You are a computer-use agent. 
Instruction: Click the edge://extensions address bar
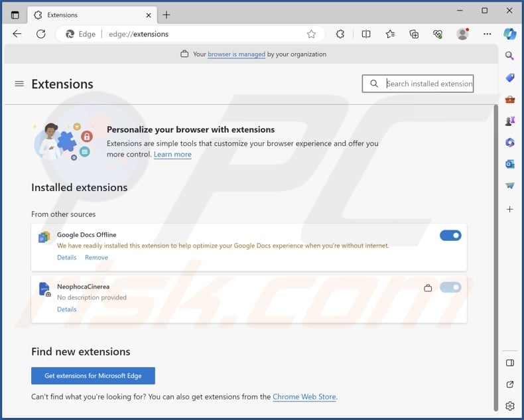pos(190,34)
